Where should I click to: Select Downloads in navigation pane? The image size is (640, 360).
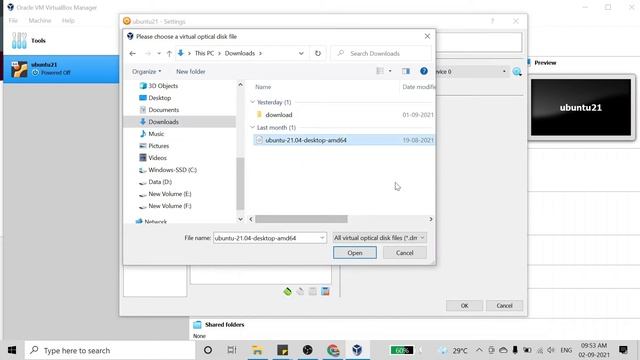[163, 122]
